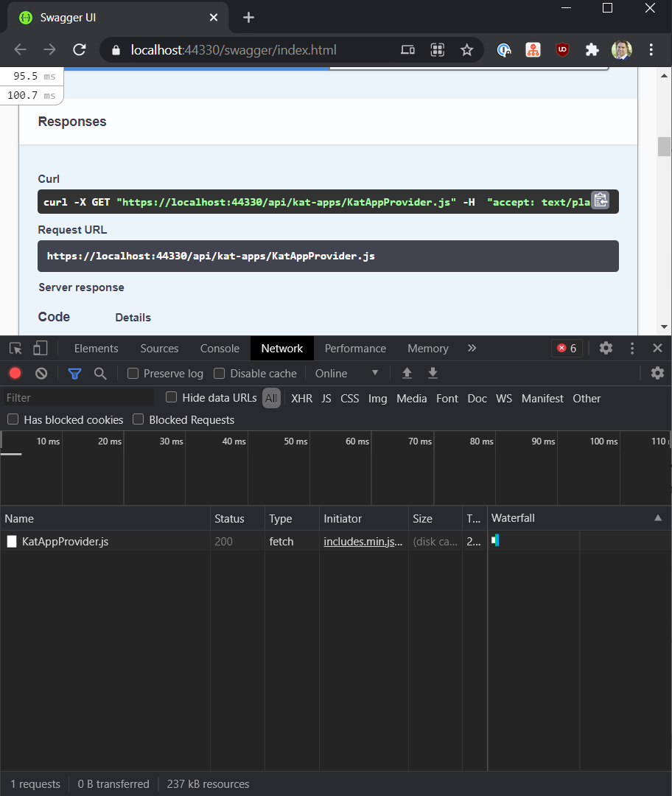Bookmark this page with the star icon

(466, 50)
